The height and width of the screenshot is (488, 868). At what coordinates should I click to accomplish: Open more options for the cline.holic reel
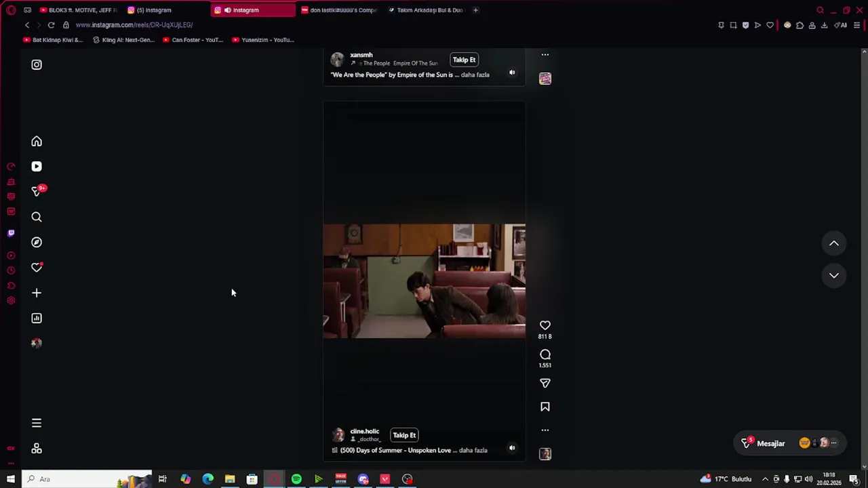(545, 430)
